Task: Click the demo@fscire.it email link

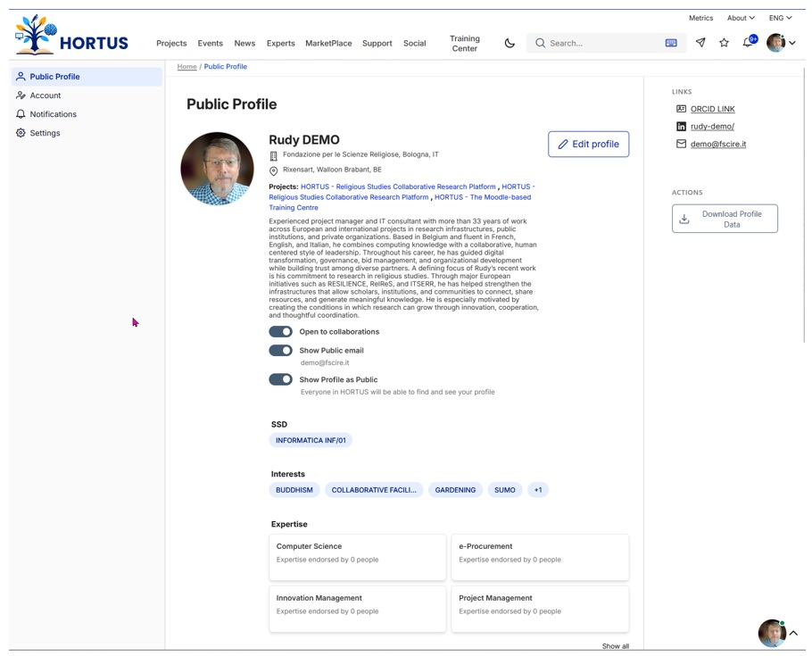Action: (718, 144)
